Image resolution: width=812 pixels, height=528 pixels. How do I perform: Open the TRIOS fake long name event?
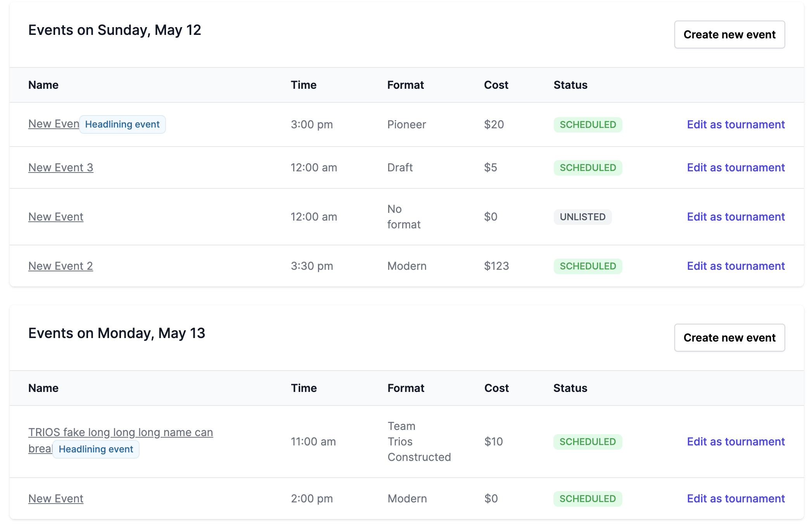coord(120,432)
